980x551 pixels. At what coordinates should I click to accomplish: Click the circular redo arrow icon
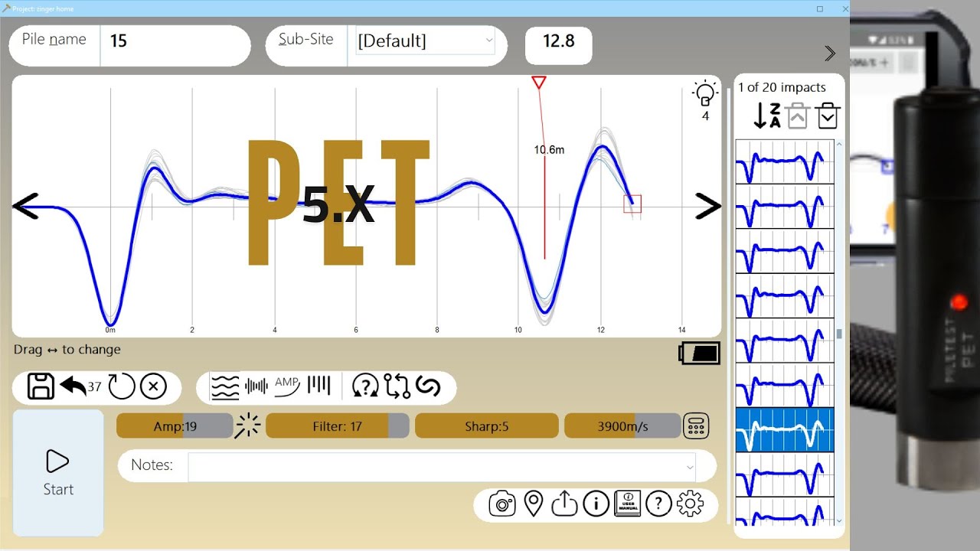point(121,386)
